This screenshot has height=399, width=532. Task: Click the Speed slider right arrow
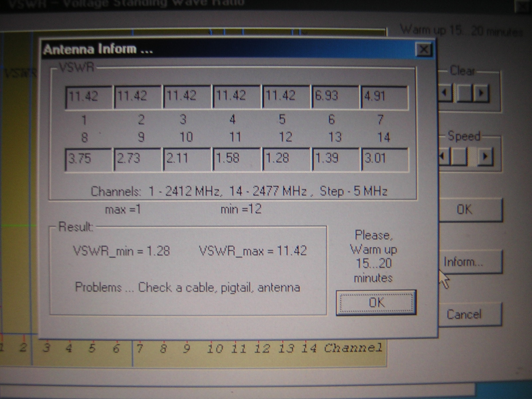point(485,156)
